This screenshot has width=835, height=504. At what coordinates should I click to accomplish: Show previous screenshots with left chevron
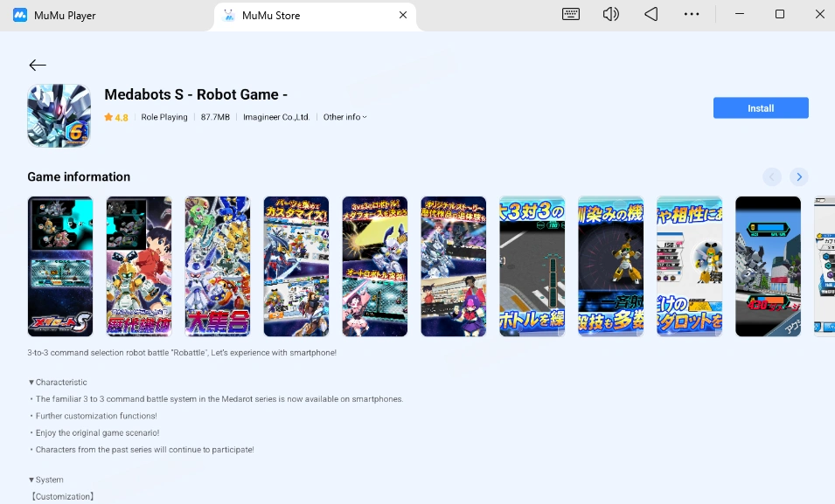point(772,176)
